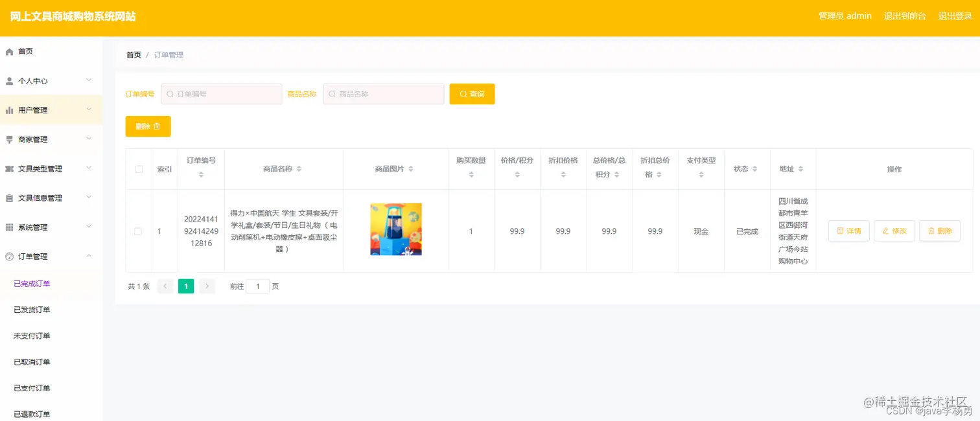Open 已发货订单 submenu item

pyautogui.click(x=51, y=310)
